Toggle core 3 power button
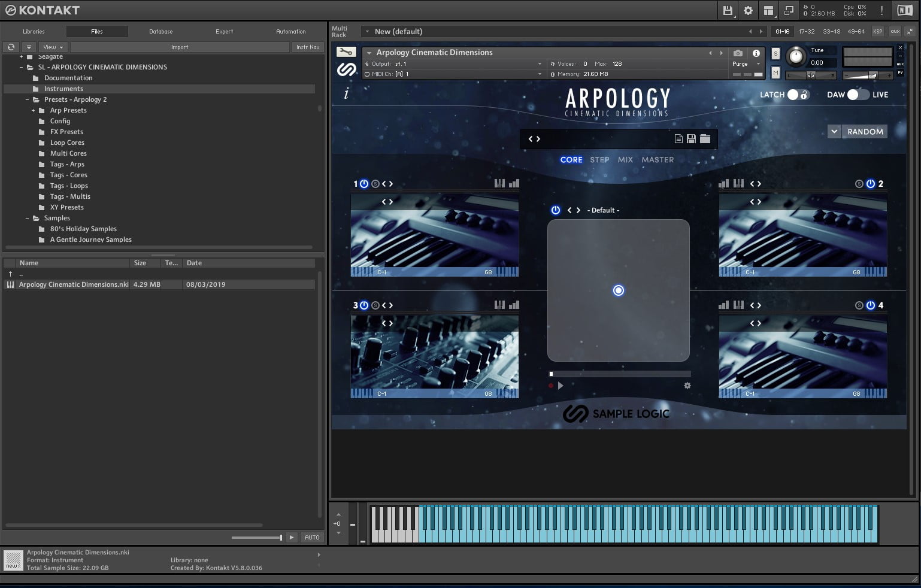This screenshot has width=921, height=588. pyautogui.click(x=364, y=305)
